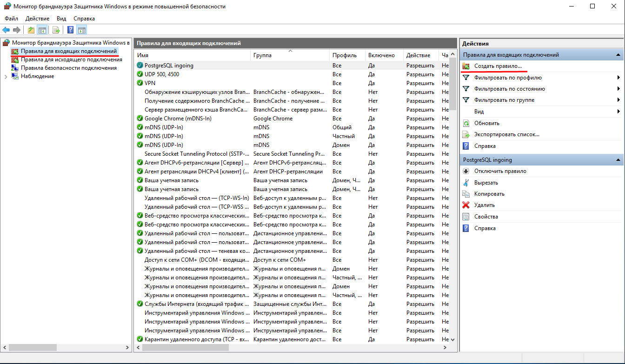Open the Действие menu
The height and width of the screenshot is (364, 625).
pos(37,19)
